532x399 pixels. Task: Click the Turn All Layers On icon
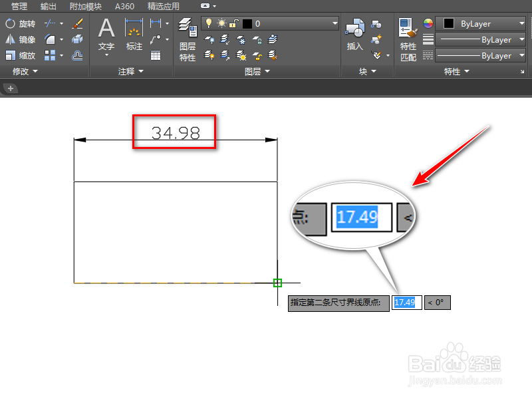(x=209, y=55)
